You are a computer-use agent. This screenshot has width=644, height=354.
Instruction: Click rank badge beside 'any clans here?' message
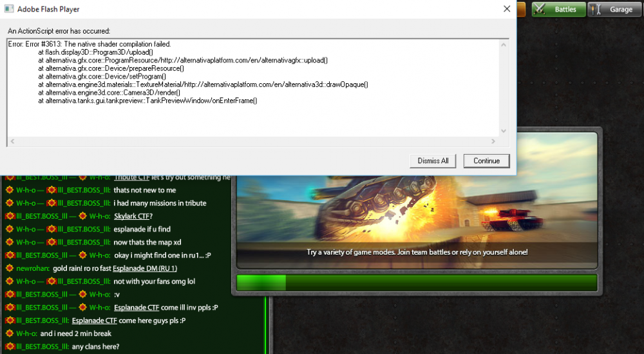9,347
